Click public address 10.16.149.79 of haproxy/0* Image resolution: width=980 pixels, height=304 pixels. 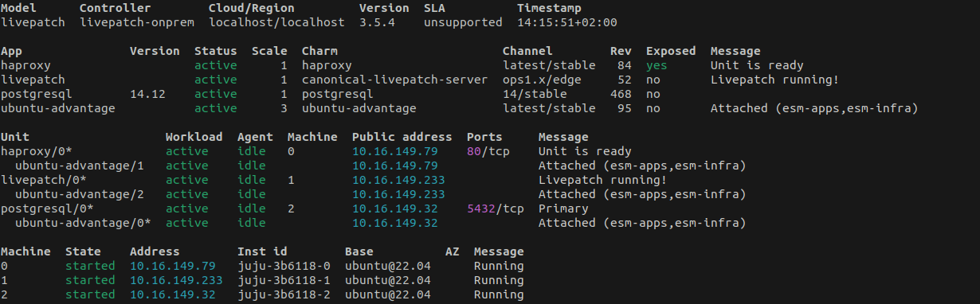point(394,151)
